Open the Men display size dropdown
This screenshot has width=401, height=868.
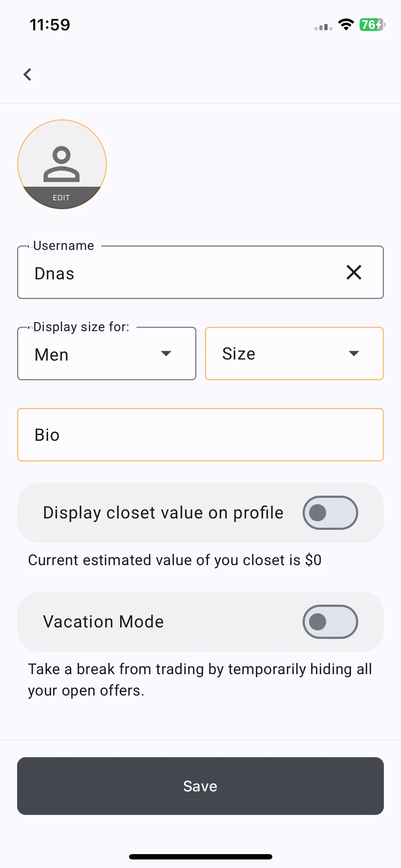[107, 353]
